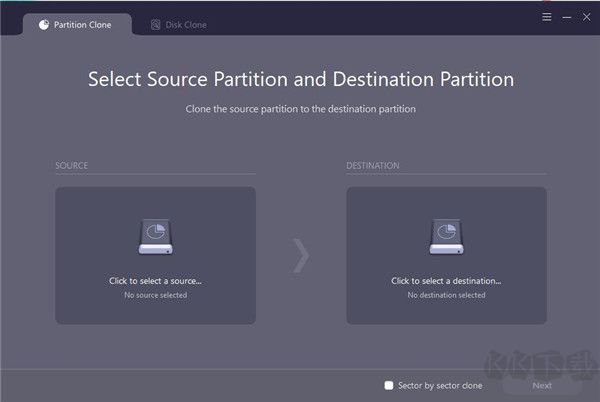Click 'Click to select a destination...' text
Viewport: 600px width, 402px height.
(446, 281)
